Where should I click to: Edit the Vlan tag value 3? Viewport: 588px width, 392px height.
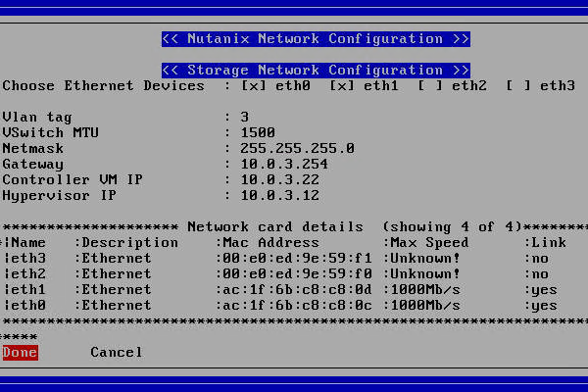[x=244, y=117]
